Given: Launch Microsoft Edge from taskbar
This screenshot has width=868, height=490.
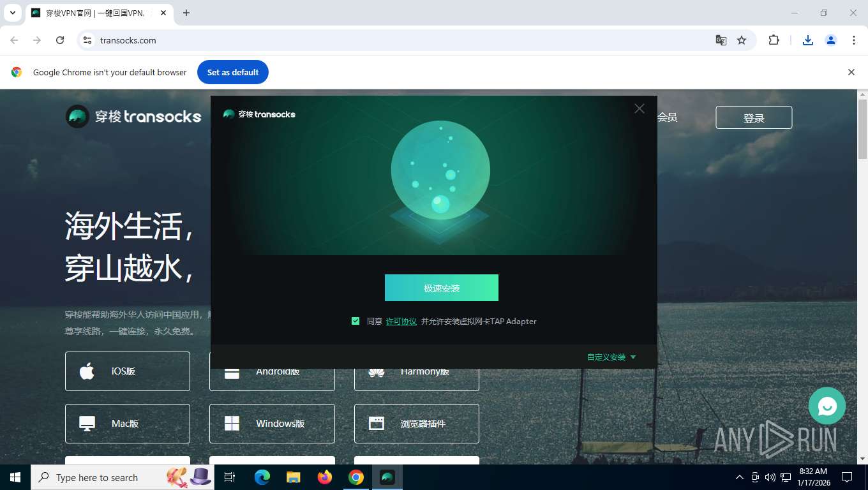Looking at the screenshot, I should [262, 477].
